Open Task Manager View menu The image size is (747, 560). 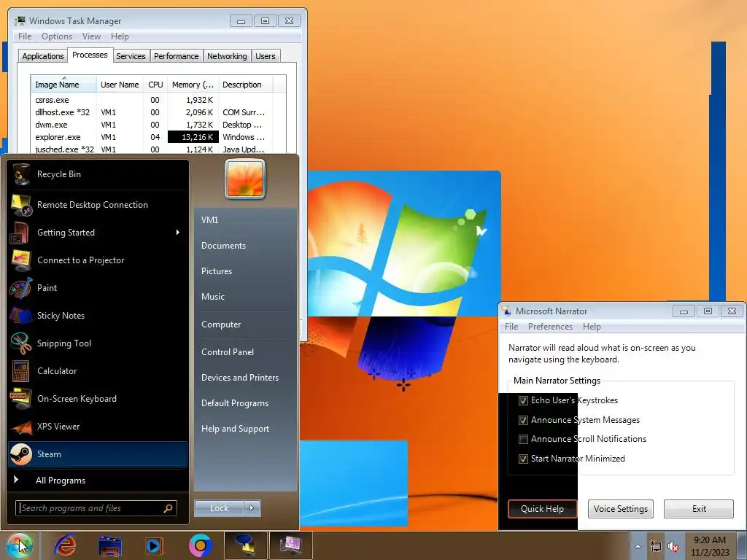coord(91,36)
